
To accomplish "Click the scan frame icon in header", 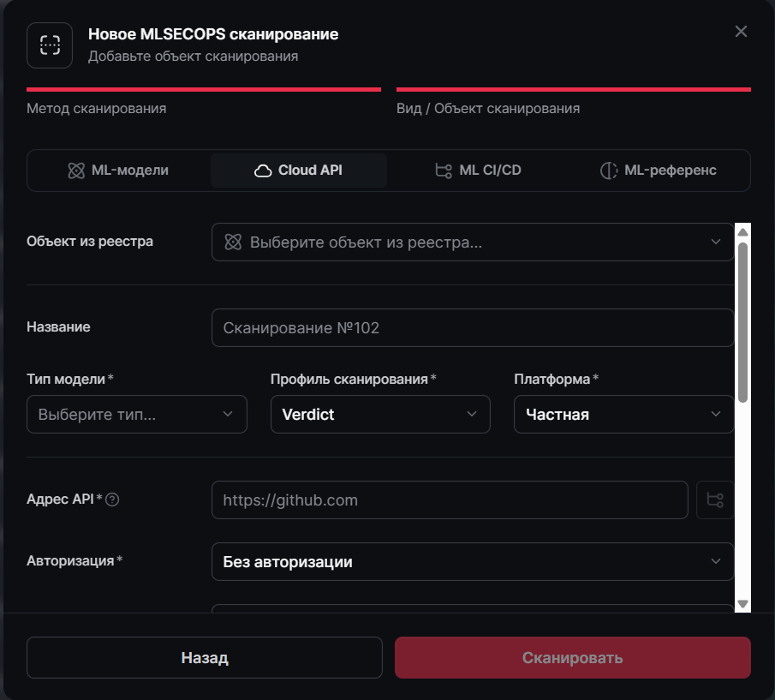I will [50, 45].
